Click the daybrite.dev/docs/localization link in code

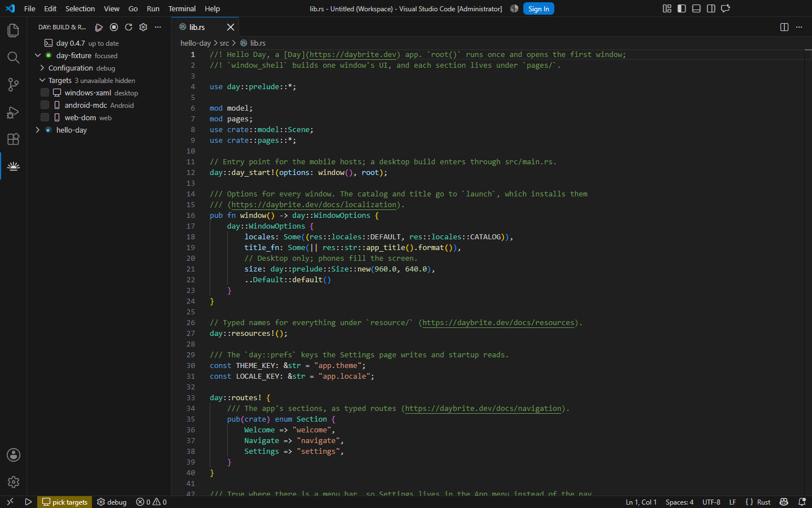click(x=314, y=204)
